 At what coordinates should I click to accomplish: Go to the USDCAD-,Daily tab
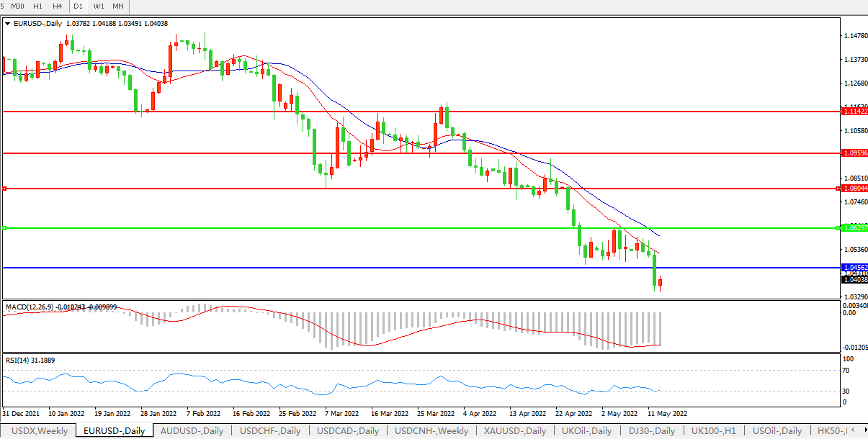coord(349,431)
